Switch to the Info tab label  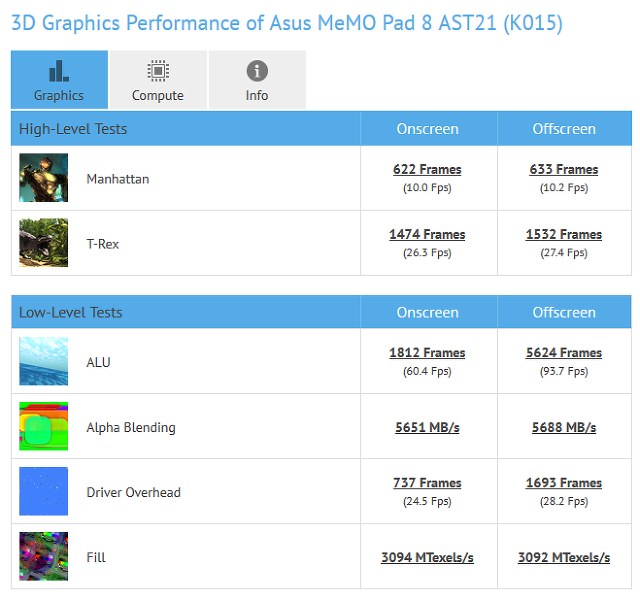(x=257, y=96)
